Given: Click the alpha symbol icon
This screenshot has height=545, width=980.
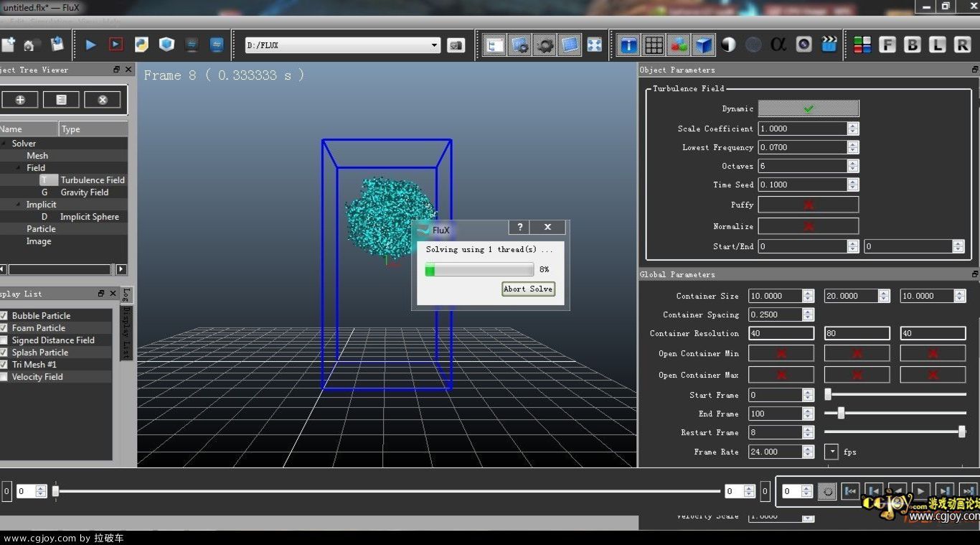Looking at the screenshot, I should click(778, 45).
